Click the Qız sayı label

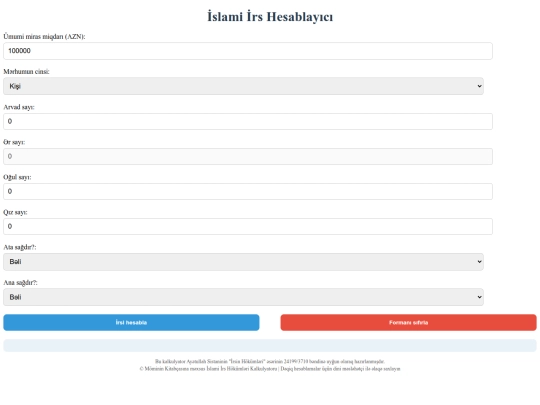point(15,212)
